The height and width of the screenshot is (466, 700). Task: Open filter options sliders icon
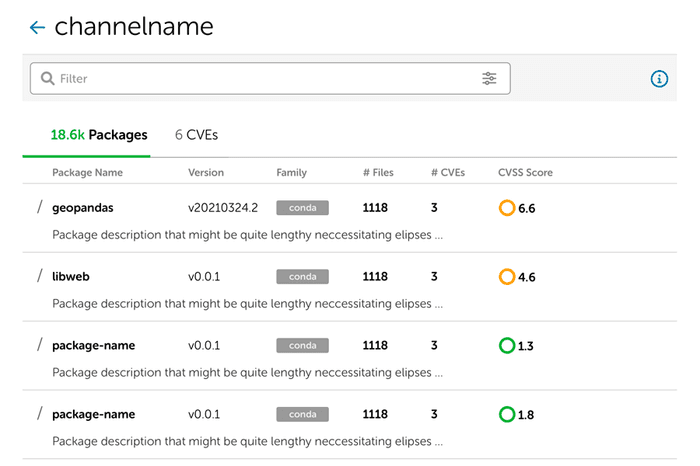tap(489, 78)
